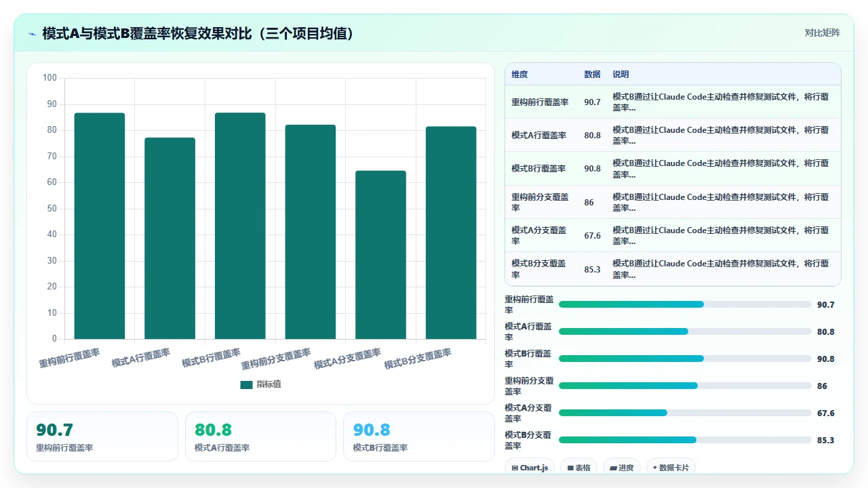868x488 pixels.
Task: Click y-axis label 100 on chart
Action: pos(50,78)
